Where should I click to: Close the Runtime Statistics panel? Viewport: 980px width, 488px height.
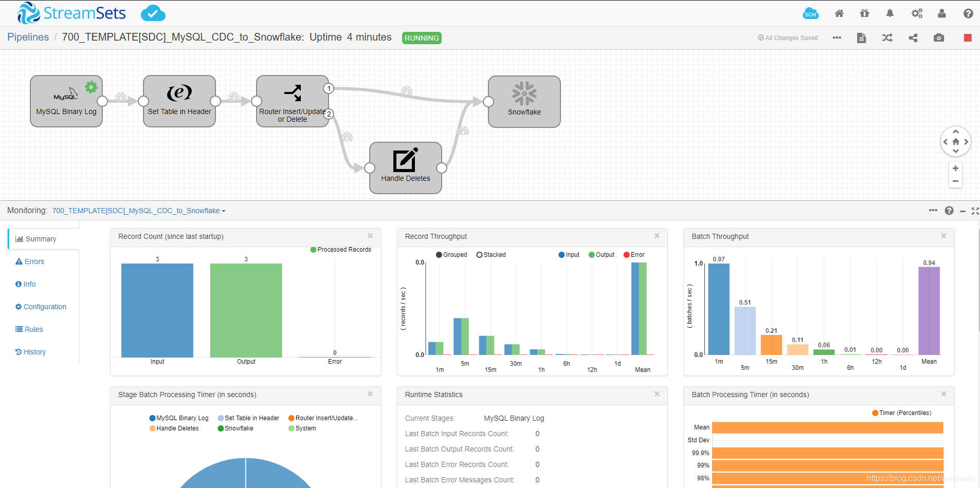[657, 394]
